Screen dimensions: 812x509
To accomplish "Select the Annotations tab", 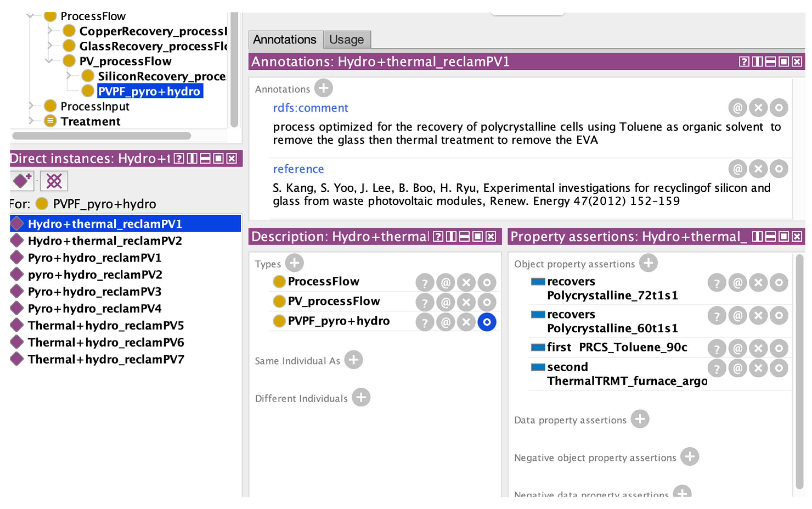I will click(x=285, y=39).
